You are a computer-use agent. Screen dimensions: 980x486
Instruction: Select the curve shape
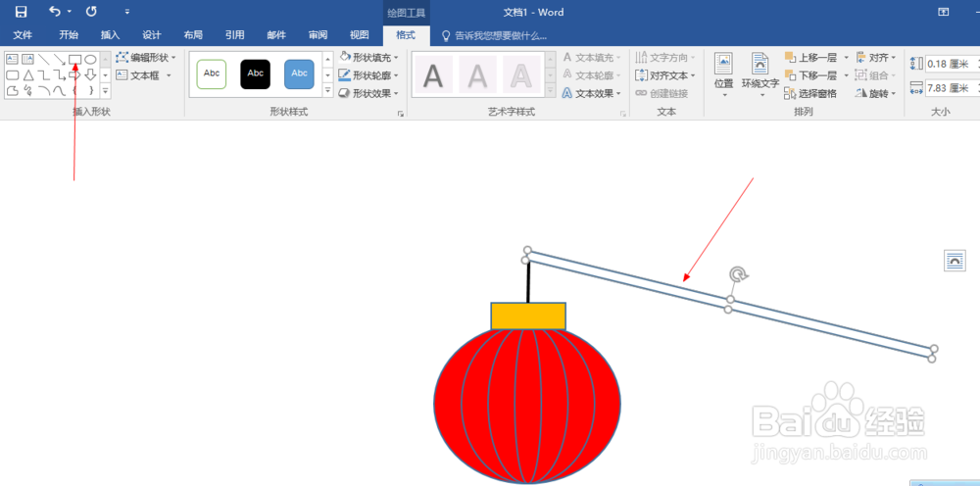tap(60, 90)
